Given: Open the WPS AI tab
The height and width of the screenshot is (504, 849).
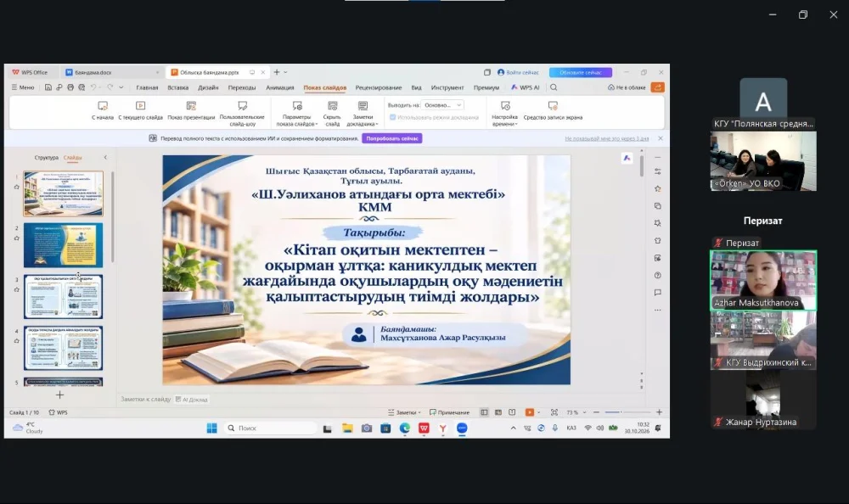Looking at the screenshot, I should click(526, 87).
